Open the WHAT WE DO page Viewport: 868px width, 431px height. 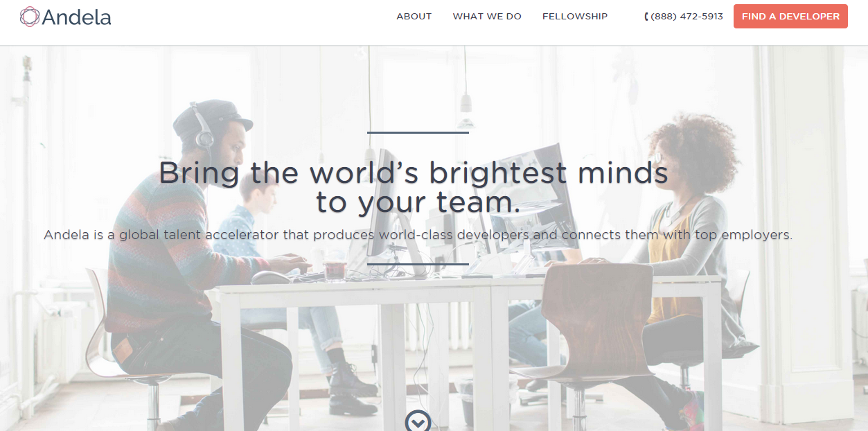[487, 16]
